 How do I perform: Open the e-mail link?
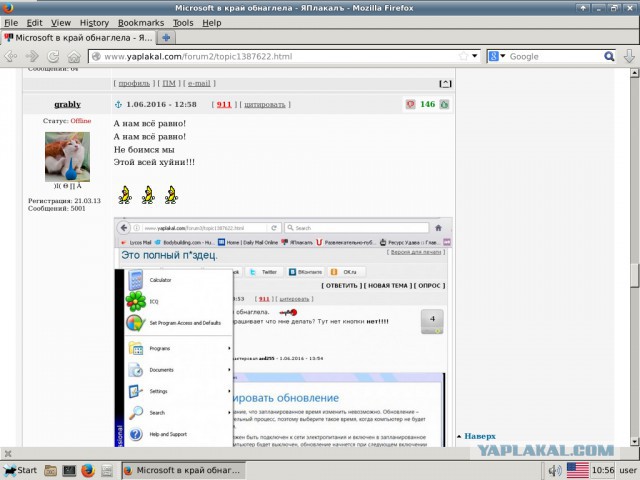point(199,83)
